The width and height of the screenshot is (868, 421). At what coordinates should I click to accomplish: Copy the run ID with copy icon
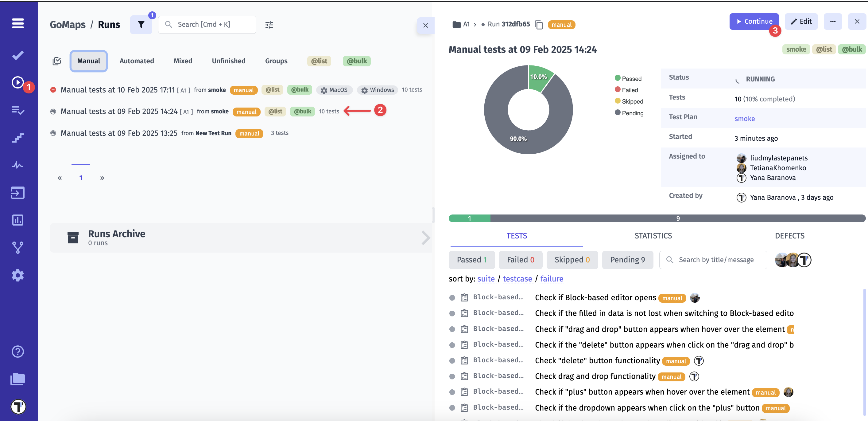pos(539,25)
